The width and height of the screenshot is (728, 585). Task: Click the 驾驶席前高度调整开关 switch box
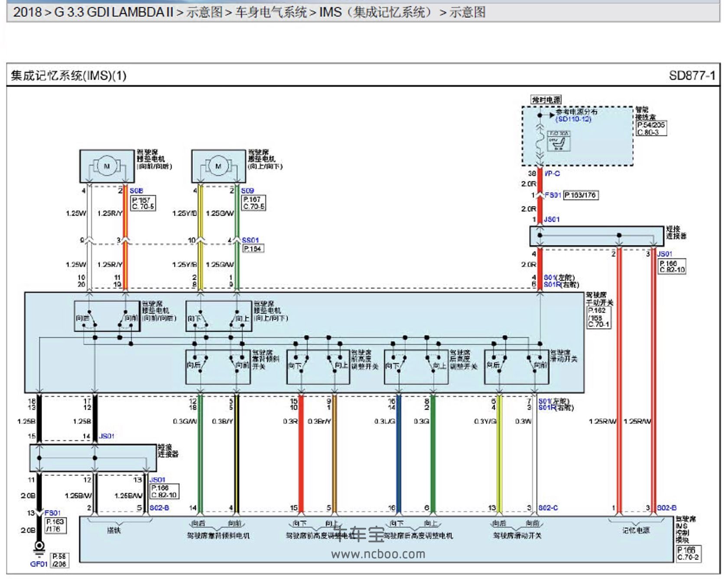tap(318, 367)
